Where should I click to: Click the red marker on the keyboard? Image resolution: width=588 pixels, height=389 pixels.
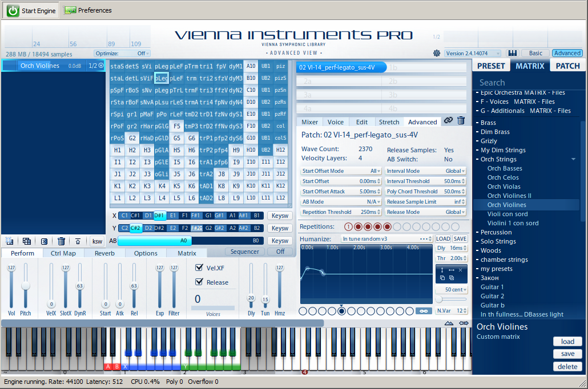pos(304,372)
